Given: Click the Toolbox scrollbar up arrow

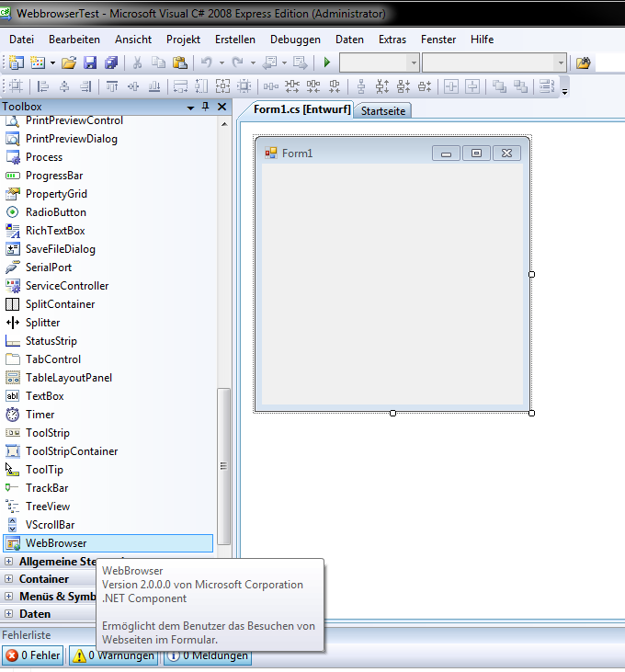Looking at the screenshot, I should tap(224, 124).
